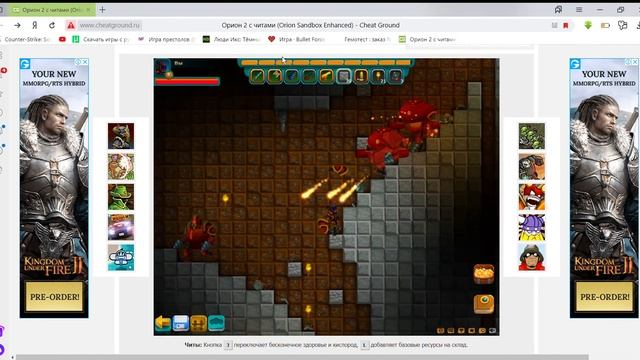Click the blue floppy disk save button in game
Screen dimensions: 640x360
(x=180, y=323)
